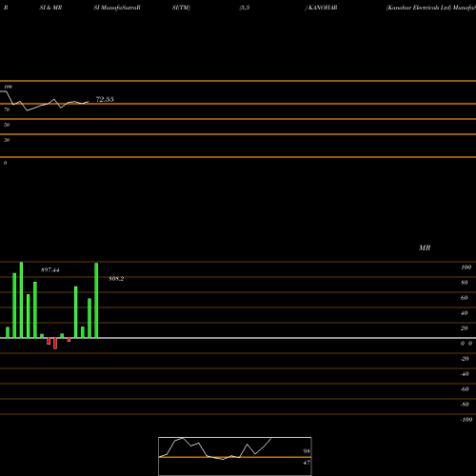The width and height of the screenshot is (476, 476).
Task: Click the MR value label 808.2
Action: point(116,279)
